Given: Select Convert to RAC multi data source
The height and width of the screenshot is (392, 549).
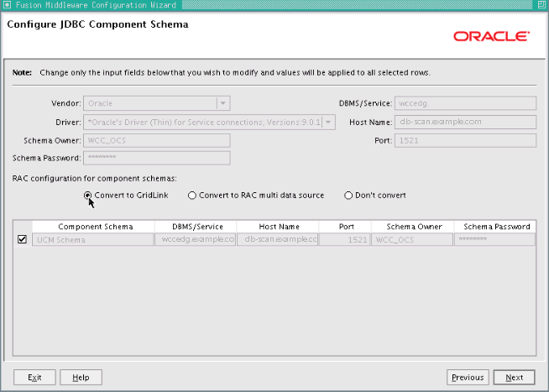Looking at the screenshot, I should (x=192, y=196).
